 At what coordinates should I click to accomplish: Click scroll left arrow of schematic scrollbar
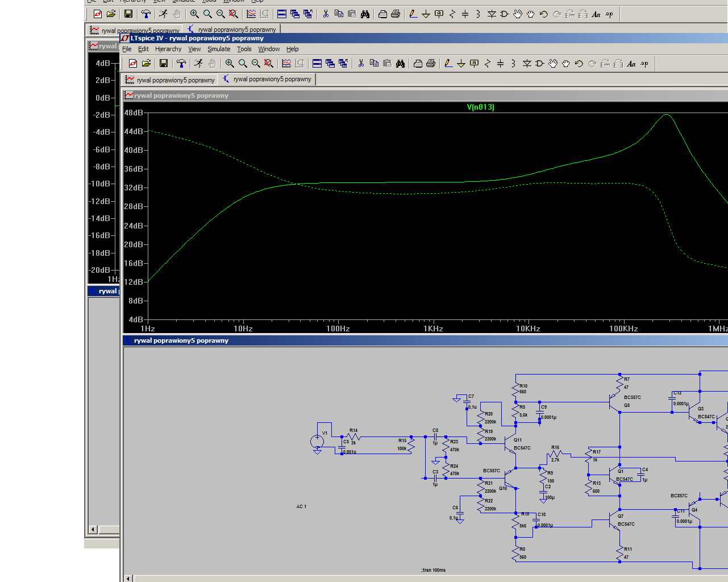pyautogui.click(x=128, y=579)
